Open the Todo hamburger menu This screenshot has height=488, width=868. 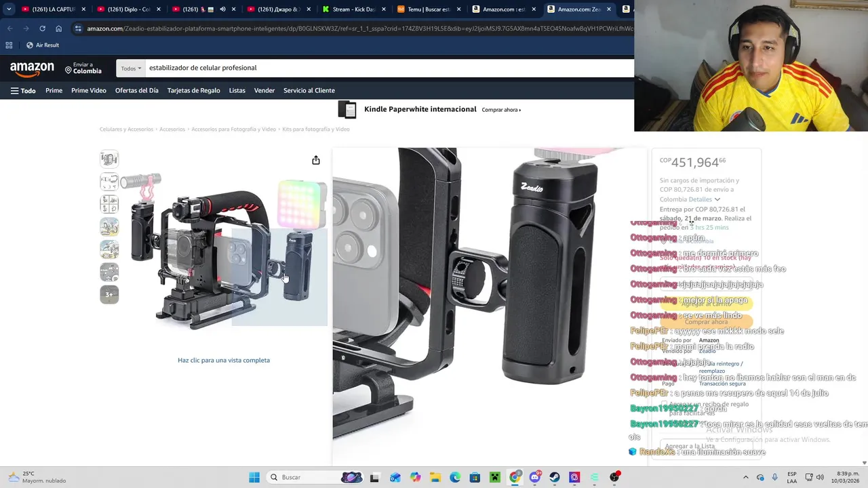[23, 90]
